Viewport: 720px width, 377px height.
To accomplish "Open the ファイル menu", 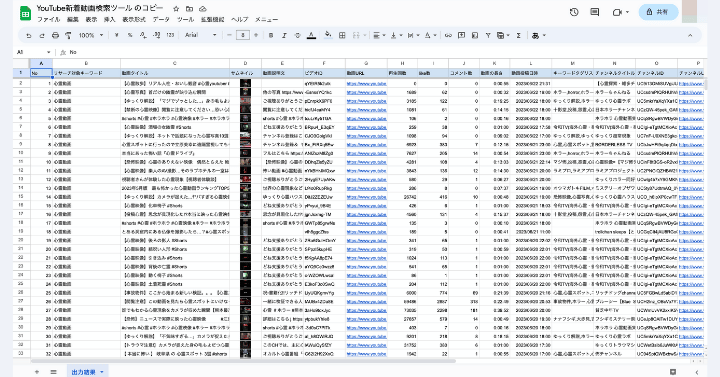I will 48,20.
